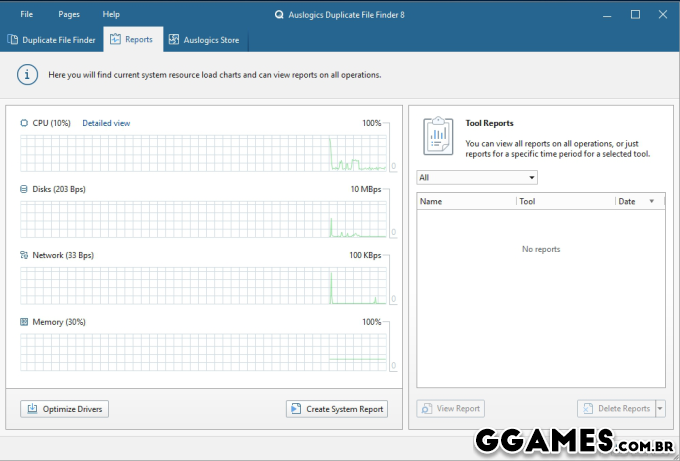Click the CPU chip icon
This screenshot has height=461, width=680.
pyautogui.click(x=24, y=123)
